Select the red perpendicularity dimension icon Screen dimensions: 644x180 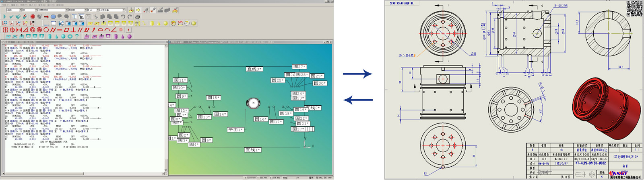pyautogui.click(x=73, y=30)
